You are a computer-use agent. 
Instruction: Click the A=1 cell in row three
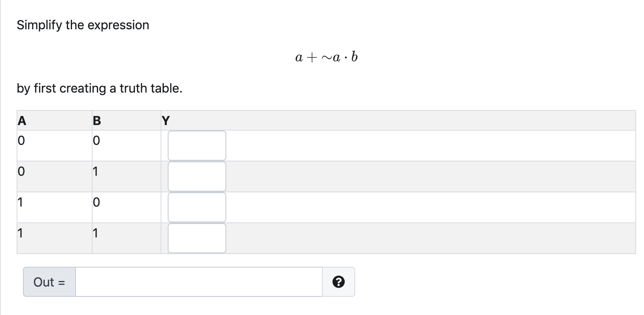tap(54, 207)
